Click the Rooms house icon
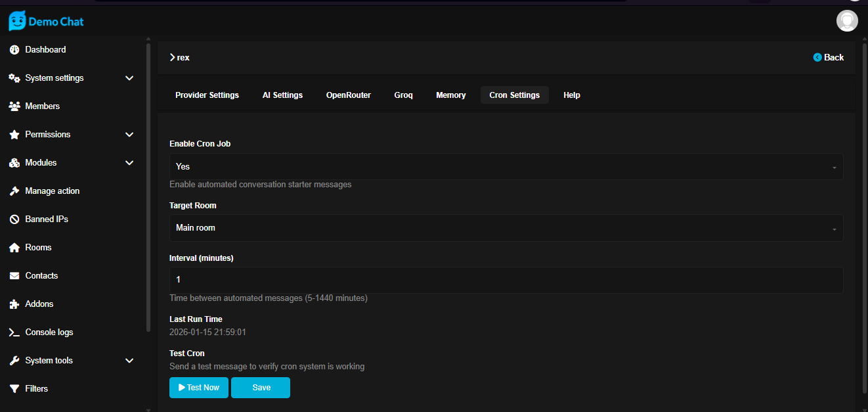 [14, 248]
